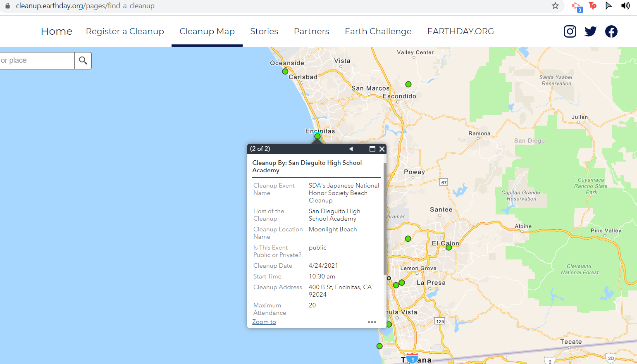
Task: Click the browser address bar URL
Action: pos(85,6)
